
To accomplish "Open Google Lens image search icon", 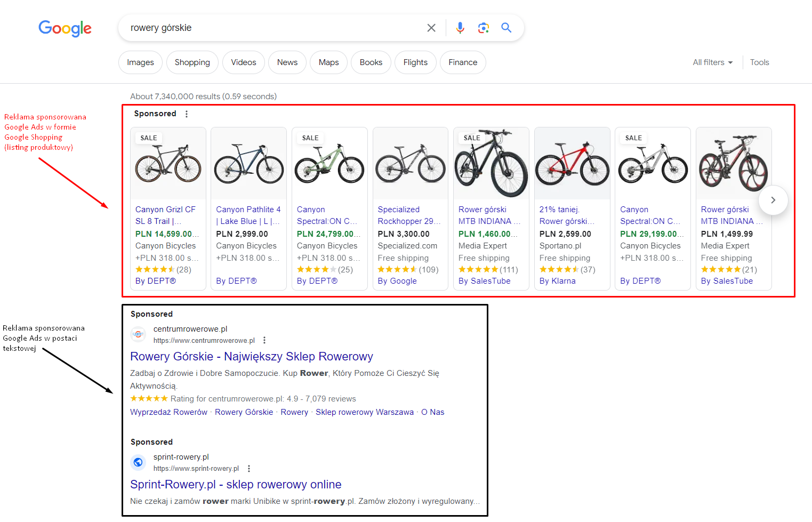I will coord(484,28).
